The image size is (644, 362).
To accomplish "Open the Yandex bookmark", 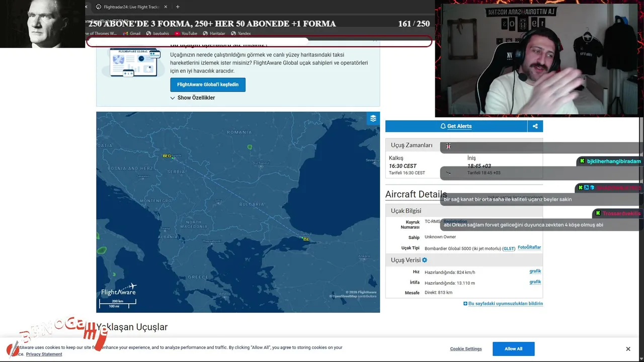I will (x=241, y=34).
